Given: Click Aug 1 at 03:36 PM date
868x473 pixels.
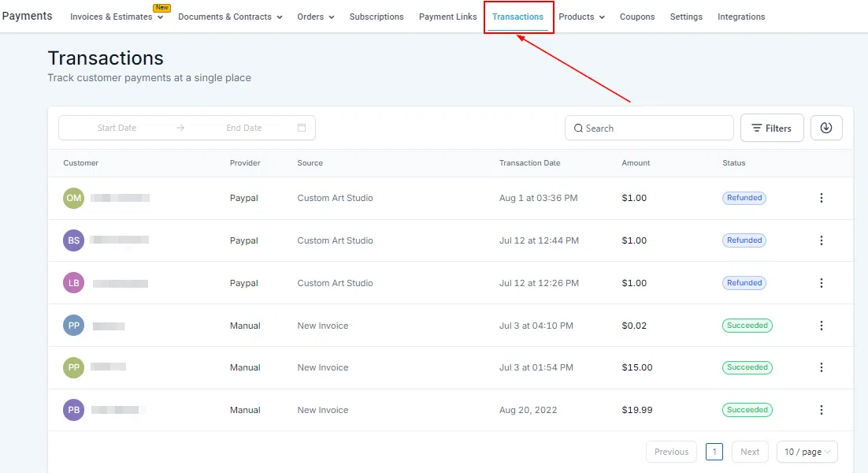Looking at the screenshot, I should [538, 198].
